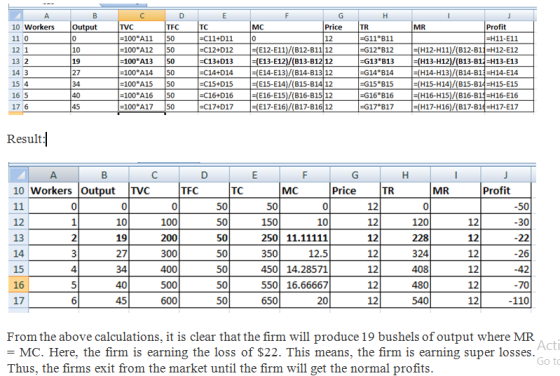
Task: Select row 13 header in formula table
Action: (15, 61)
